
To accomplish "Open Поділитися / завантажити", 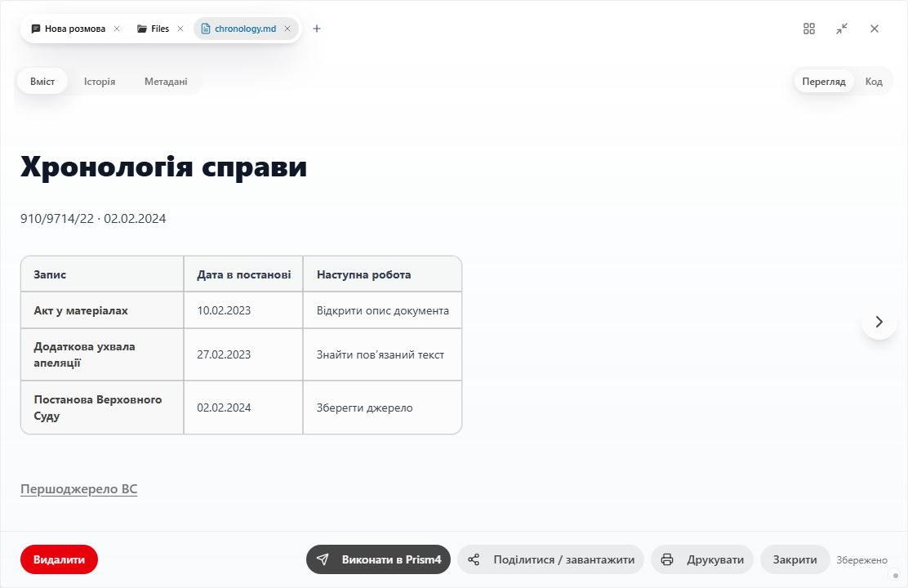I will [550, 559].
